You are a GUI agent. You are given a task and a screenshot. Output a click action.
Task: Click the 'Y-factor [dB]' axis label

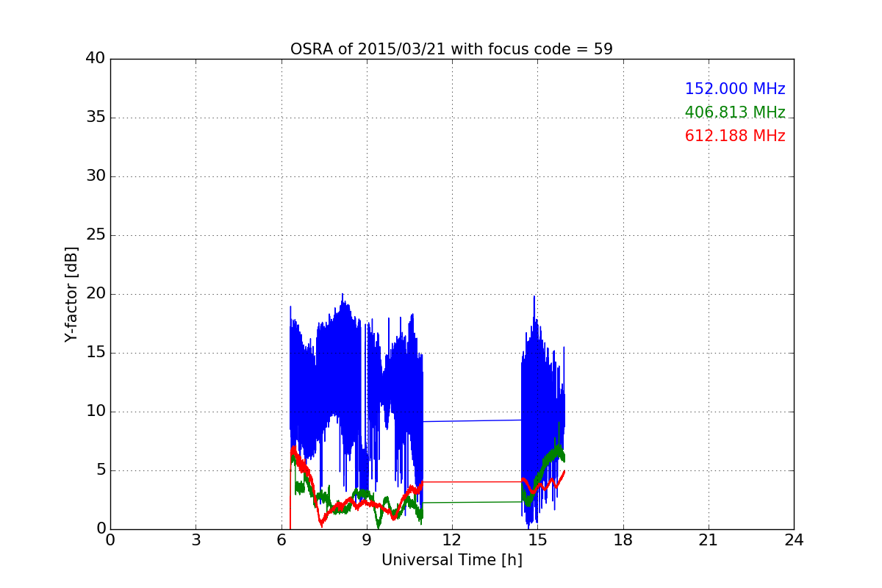click(71, 294)
